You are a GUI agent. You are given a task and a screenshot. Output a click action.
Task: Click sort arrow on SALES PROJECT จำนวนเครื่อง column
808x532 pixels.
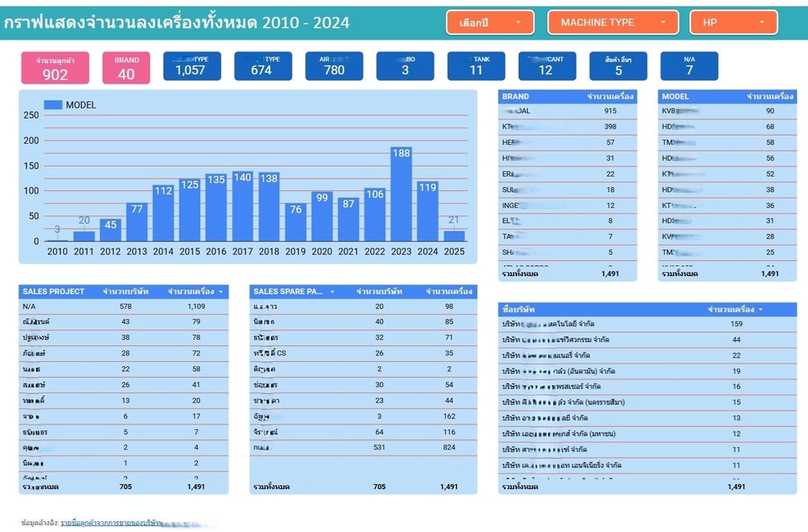[221, 291]
